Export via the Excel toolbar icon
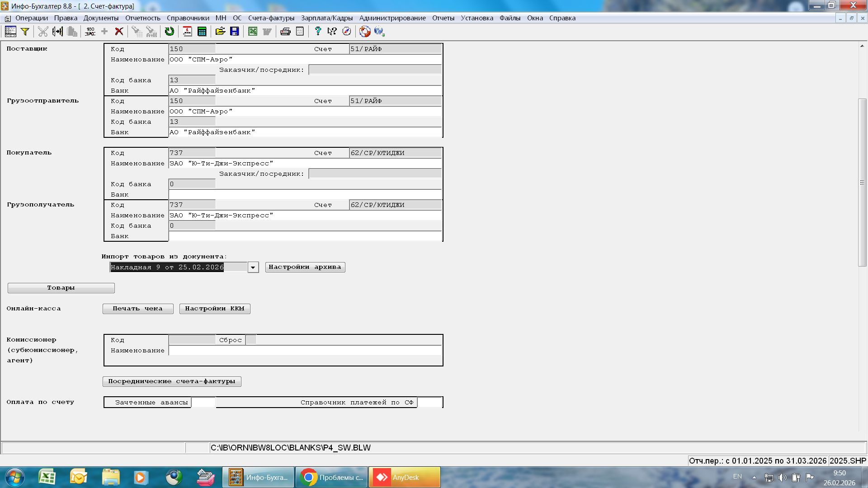868x488 pixels. point(253,31)
